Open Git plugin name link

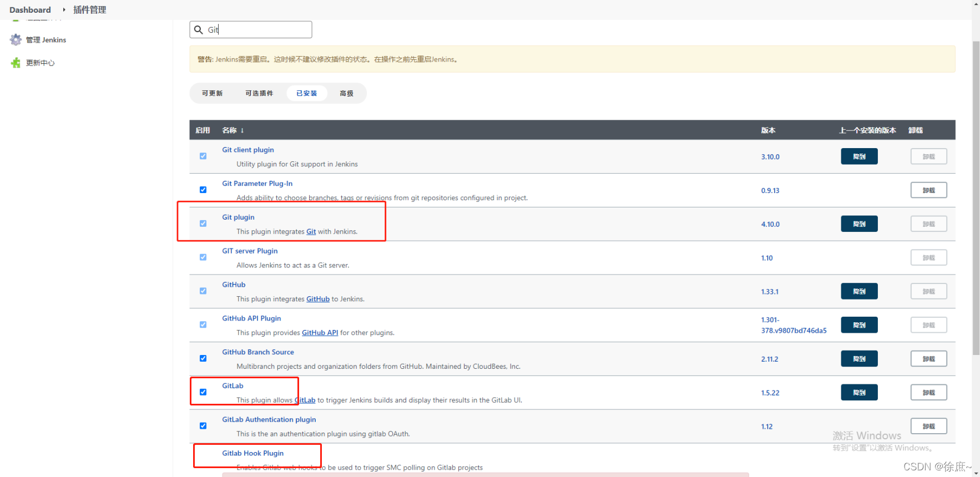click(238, 217)
